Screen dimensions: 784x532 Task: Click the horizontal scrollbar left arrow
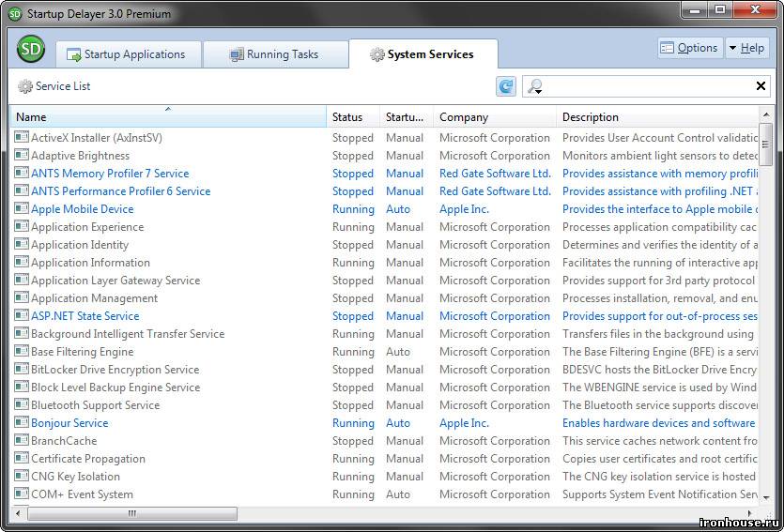tap(19, 513)
